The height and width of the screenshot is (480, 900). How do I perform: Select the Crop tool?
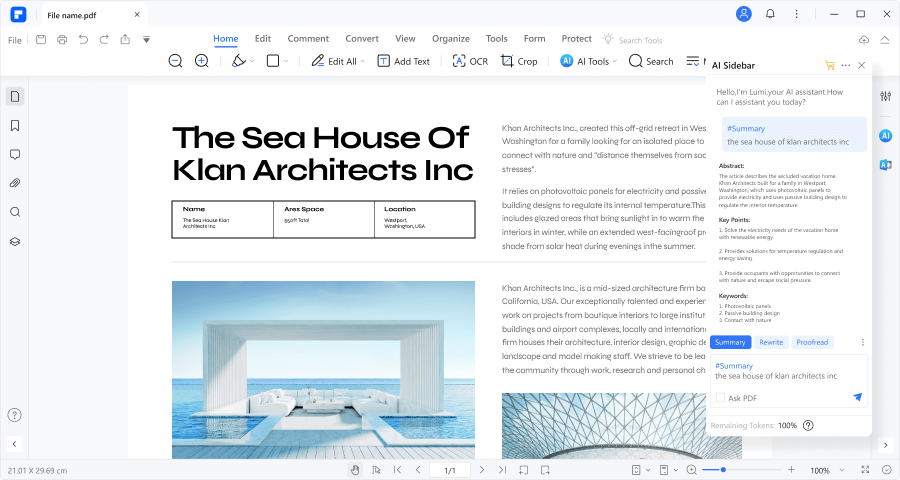tap(519, 61)
